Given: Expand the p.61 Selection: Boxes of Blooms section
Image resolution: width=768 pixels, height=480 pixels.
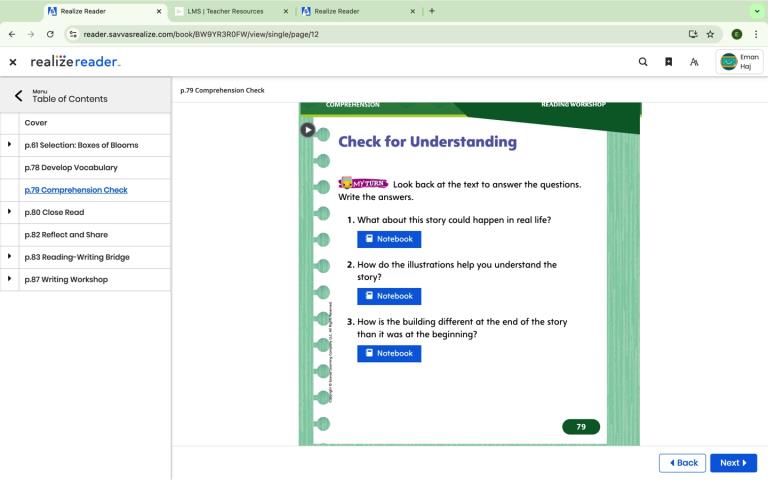Looking at the screenshot, I should pyautogui.click(x=10, y=145).
